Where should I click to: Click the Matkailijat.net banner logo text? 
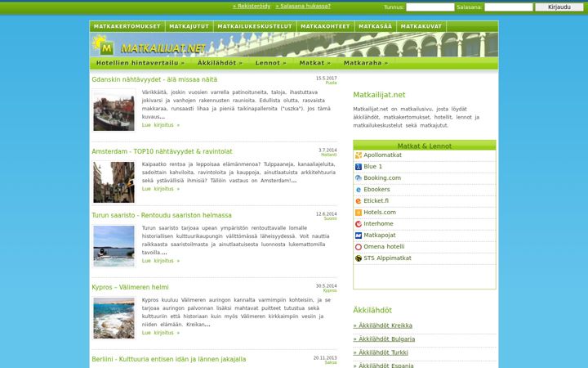coord(163,48)
